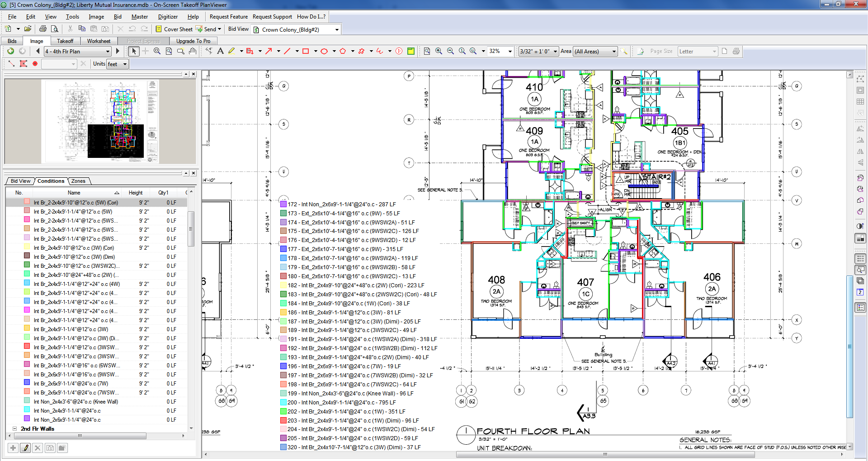Open the Units feet dropdown
This screenshot has width=868, height=461.
click(118, 64)
